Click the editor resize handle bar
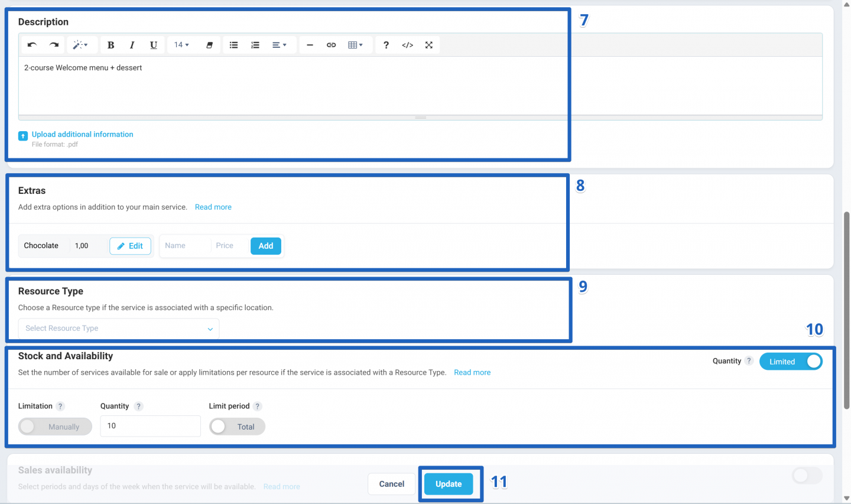The width and height of the screenshot is (851, 504). 420,118
